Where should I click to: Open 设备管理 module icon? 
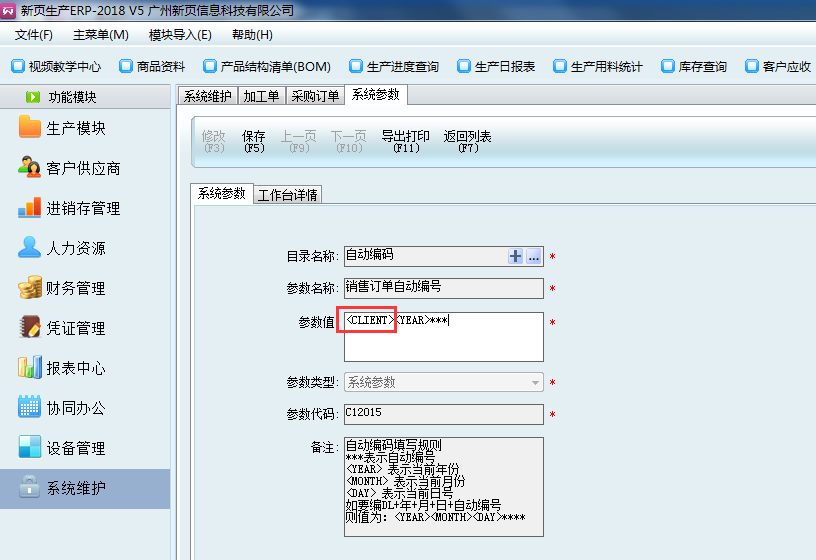pos(30,448)
